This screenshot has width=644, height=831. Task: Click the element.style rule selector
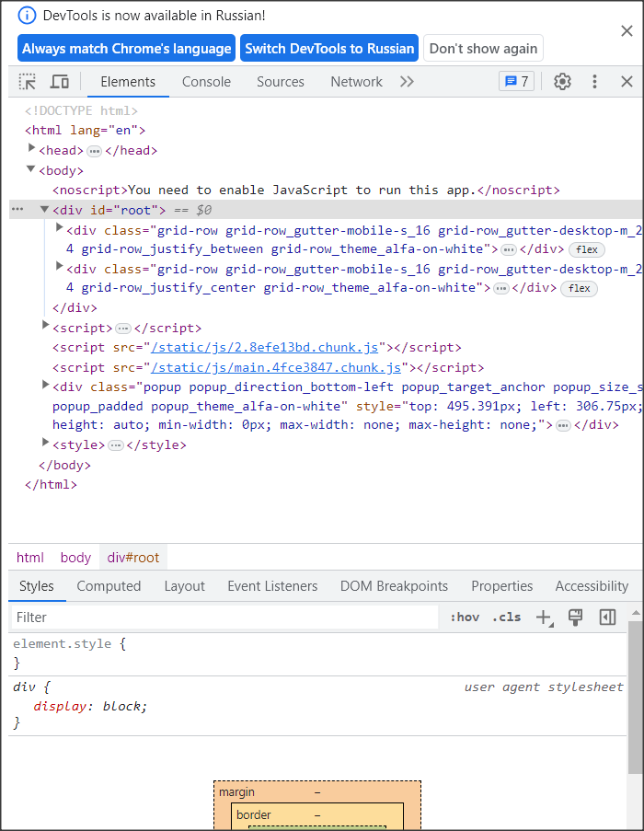(63, 644)
